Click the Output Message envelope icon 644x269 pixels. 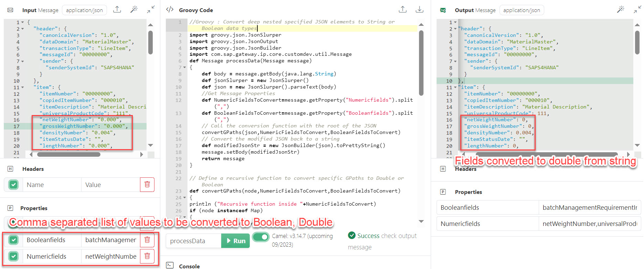click(443, 10)
